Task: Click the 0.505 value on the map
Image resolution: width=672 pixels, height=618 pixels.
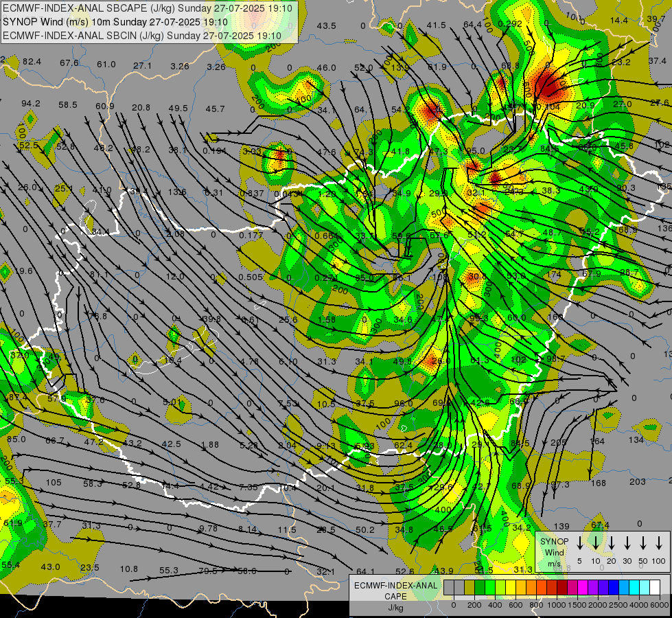Action: (x=251, y=277)
